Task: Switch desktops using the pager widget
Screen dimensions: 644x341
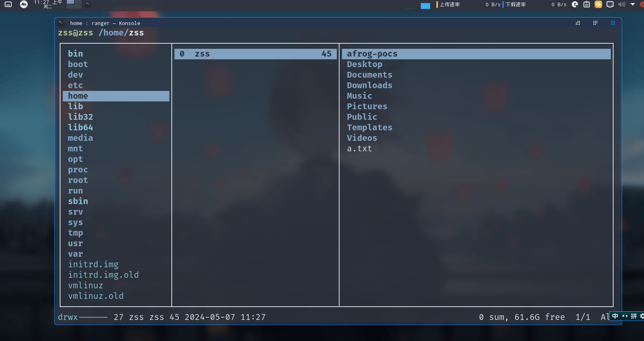Action: tap(74, 4)
